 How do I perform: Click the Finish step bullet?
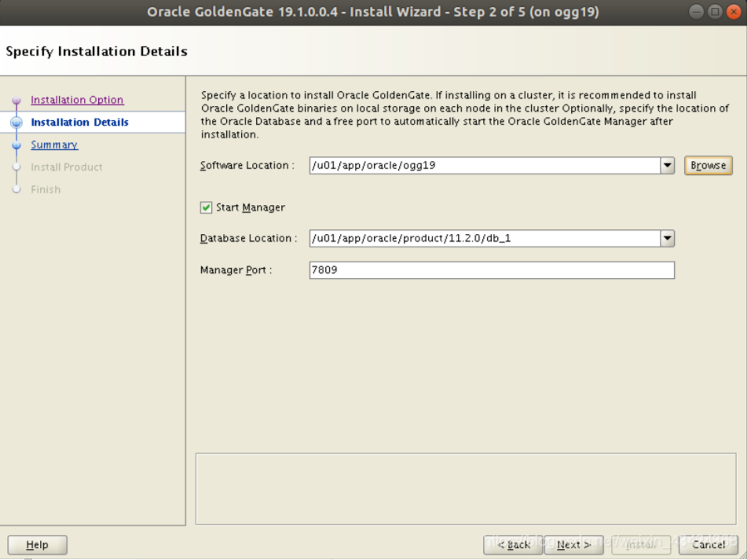click(16, 189)
